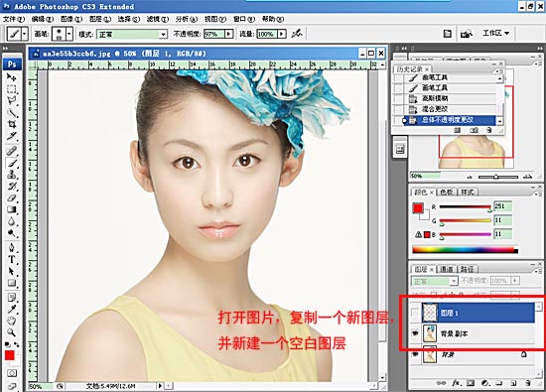Open the 图像 menu
This screenshot has width=546, height=392.
(71, 19)
